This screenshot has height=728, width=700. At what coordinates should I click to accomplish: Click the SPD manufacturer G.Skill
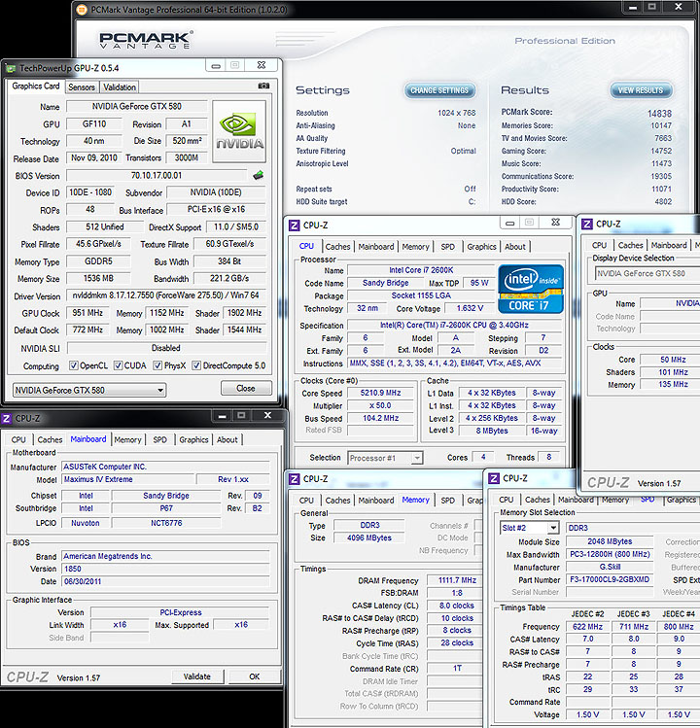pyautogui.click(x=610, y=567)
